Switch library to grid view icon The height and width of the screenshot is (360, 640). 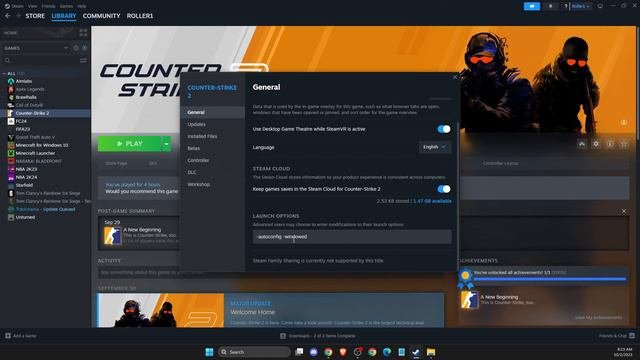tap(83, 33)
